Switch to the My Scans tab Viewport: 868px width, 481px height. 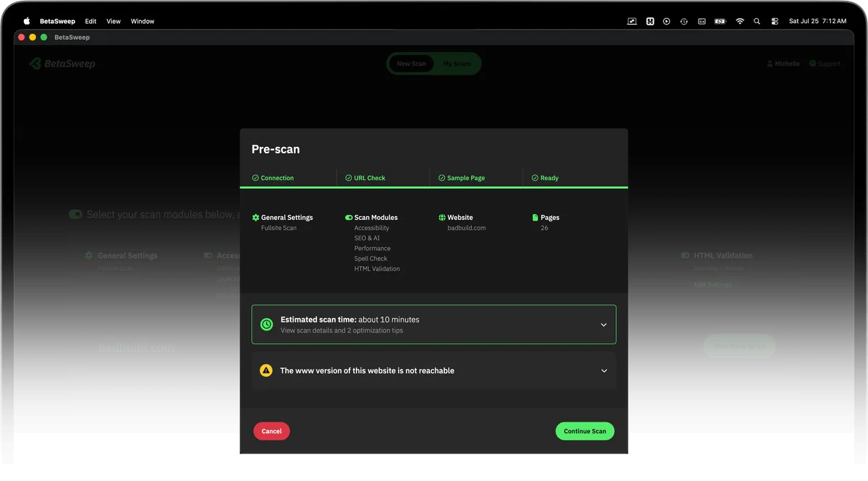(457, 64)
